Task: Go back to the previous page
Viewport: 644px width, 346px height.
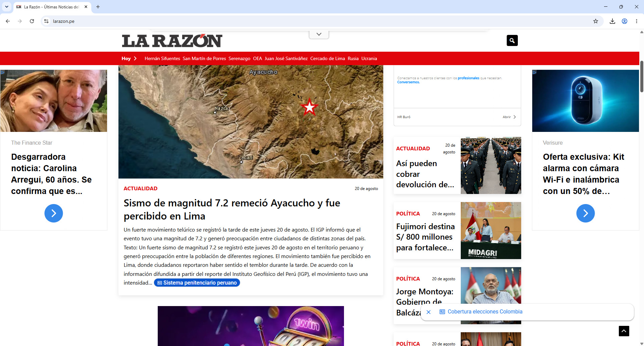Action: [8, 21]
